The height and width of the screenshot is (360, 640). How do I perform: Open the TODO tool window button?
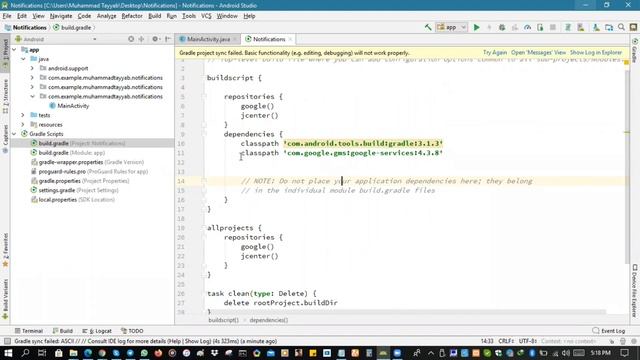[x=132, y=331]
